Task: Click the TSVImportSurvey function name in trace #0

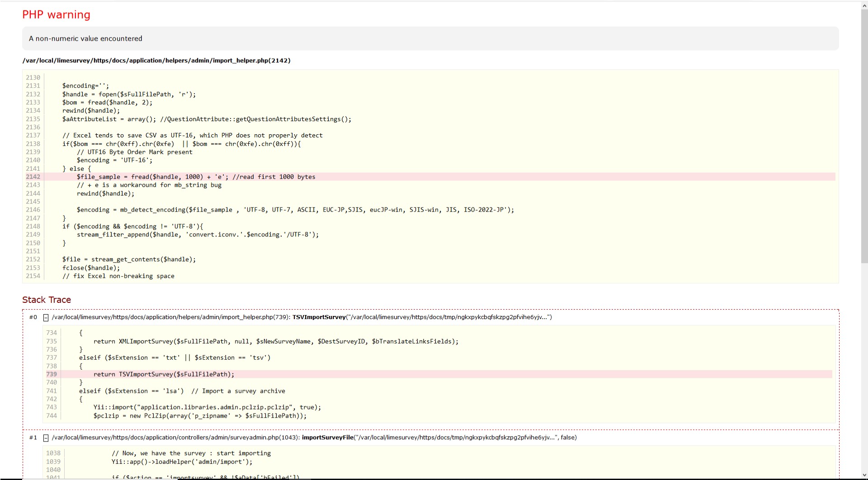Action: [x=319, y=317]
